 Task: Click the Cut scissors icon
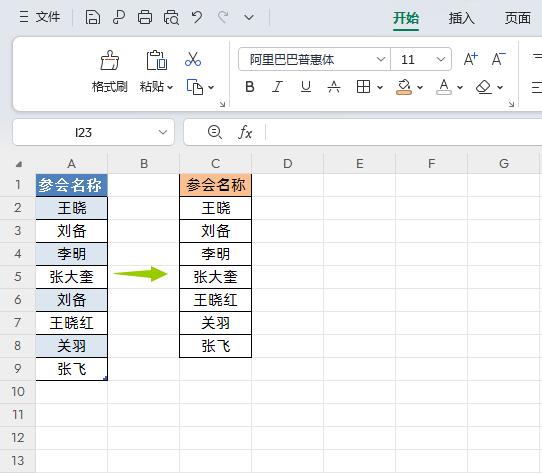click(193, 59)
